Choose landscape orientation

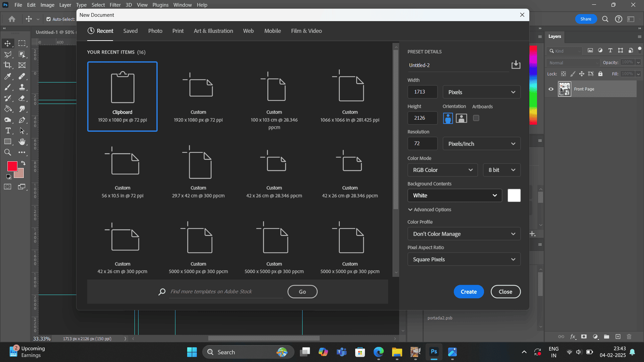[461, 118]
